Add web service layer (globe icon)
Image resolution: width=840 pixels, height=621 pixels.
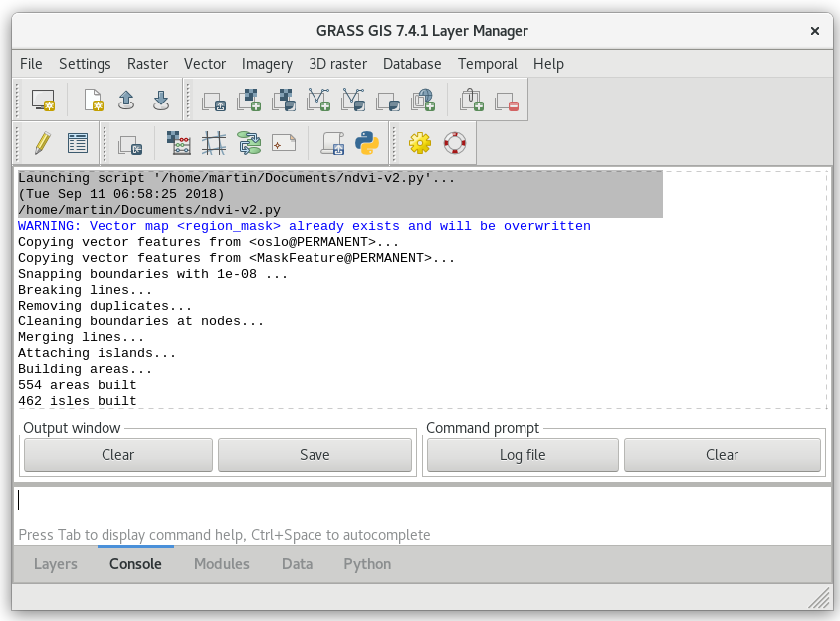(423, 101)
